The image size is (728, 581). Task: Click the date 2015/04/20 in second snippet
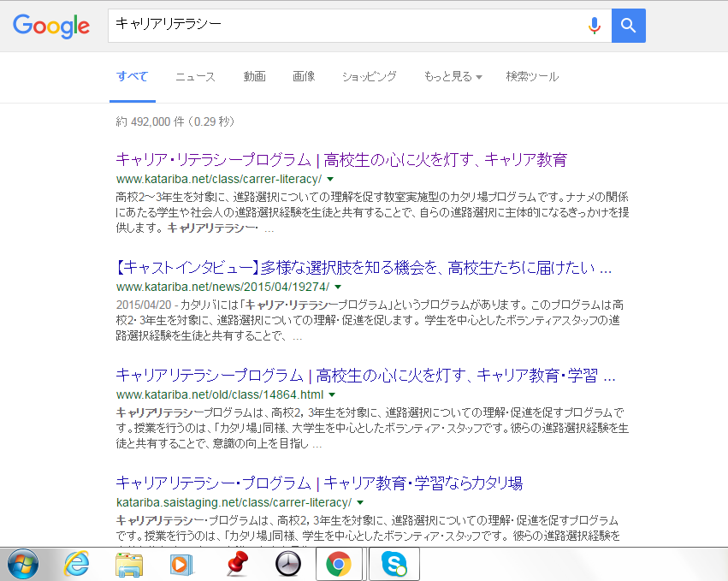(144, 305)
